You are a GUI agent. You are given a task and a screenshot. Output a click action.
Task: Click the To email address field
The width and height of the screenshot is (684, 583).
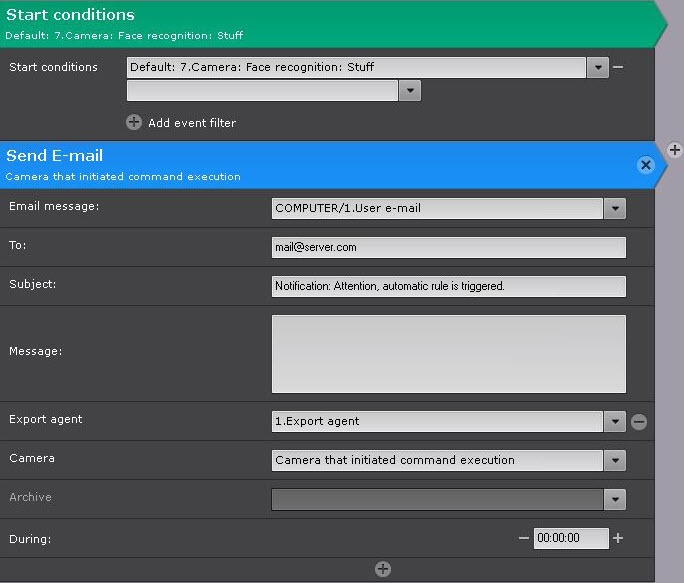(448, 247)
